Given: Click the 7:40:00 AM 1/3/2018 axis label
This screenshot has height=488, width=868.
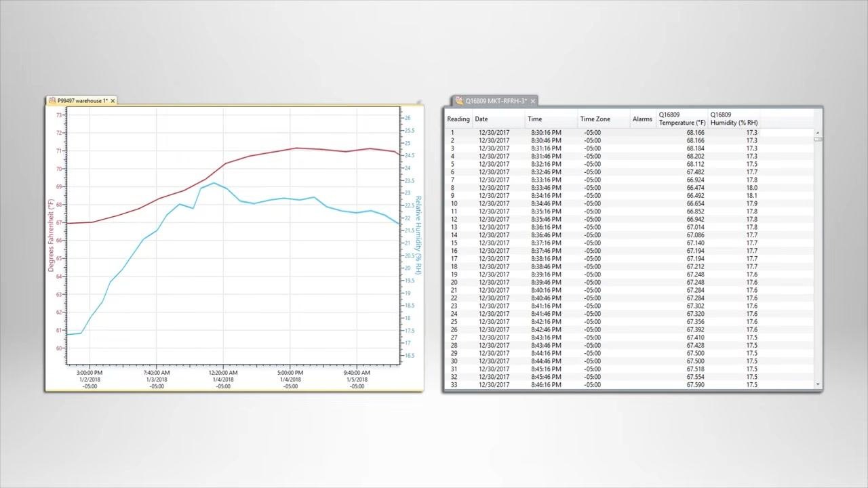Looking at the screenshot, I should (x=157, y=380).
